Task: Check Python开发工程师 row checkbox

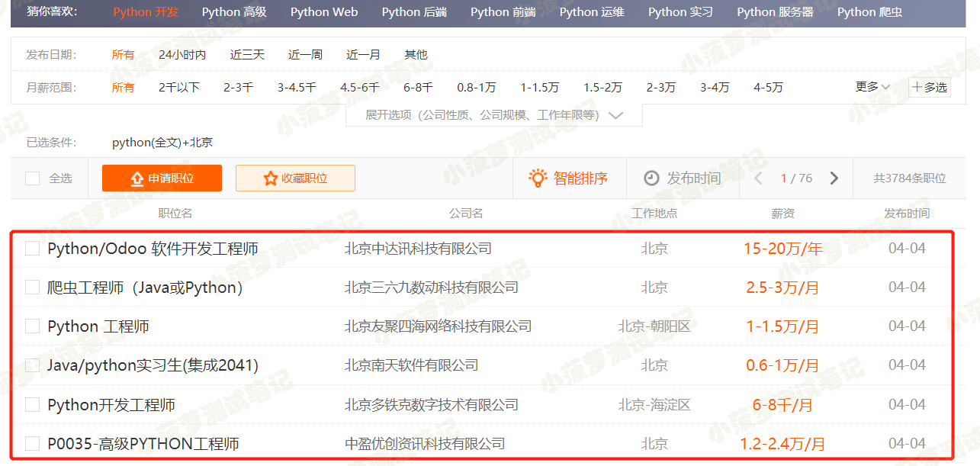Action: point(33,404)
